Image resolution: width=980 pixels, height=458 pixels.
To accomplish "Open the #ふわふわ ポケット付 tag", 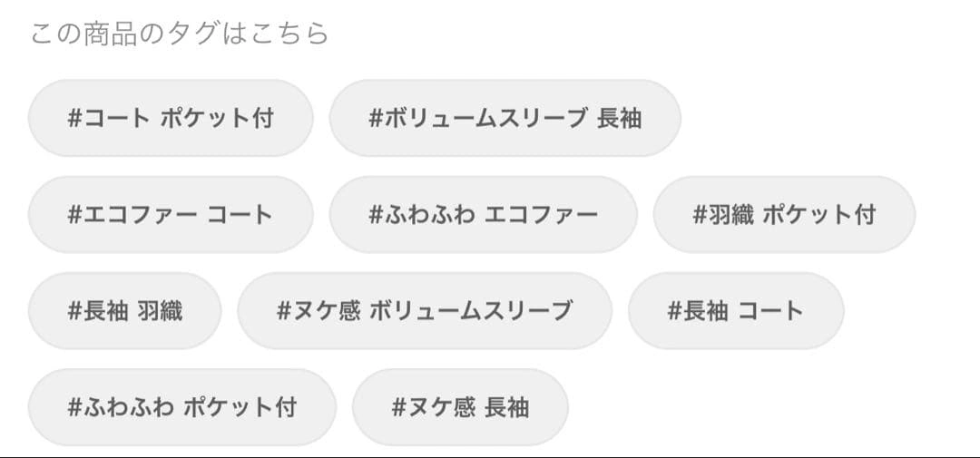I will pyautogui.click(x=181, y=407).
